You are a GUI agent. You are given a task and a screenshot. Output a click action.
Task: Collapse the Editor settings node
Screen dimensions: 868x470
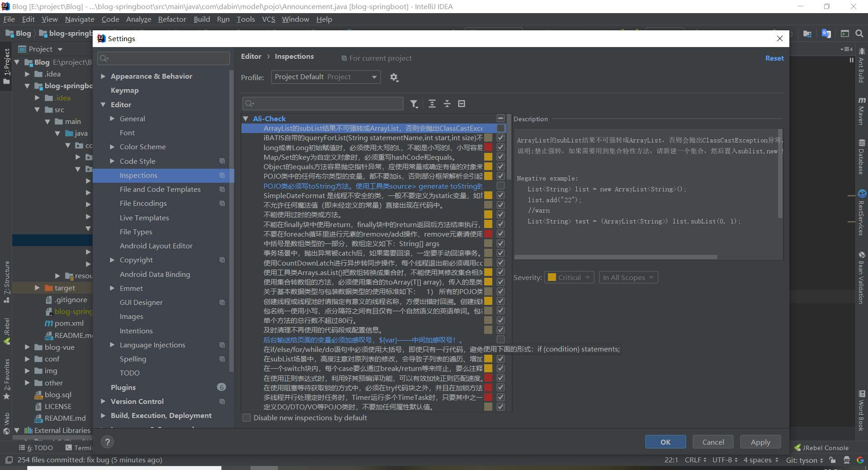[103, 104]
